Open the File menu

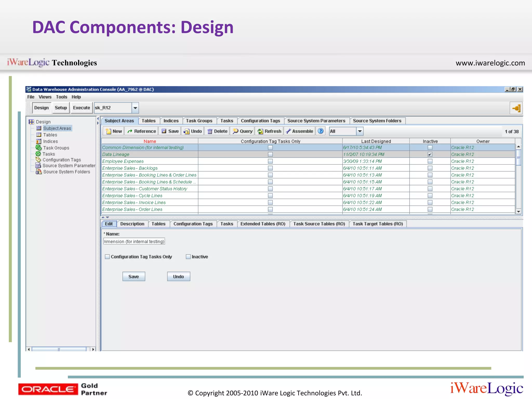tap(31, 97)
